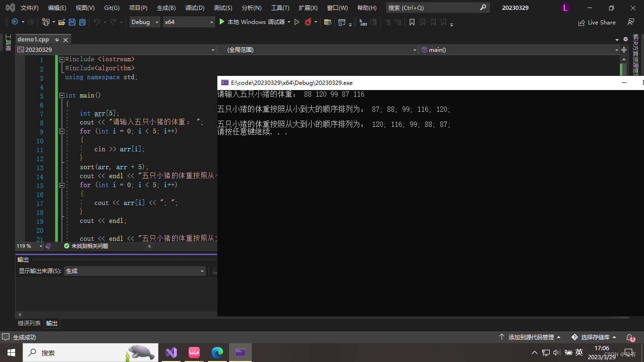This screenshot has width=644, height=362.
Task: Open the 生成 output source dropdown
Action: (135, 271)
